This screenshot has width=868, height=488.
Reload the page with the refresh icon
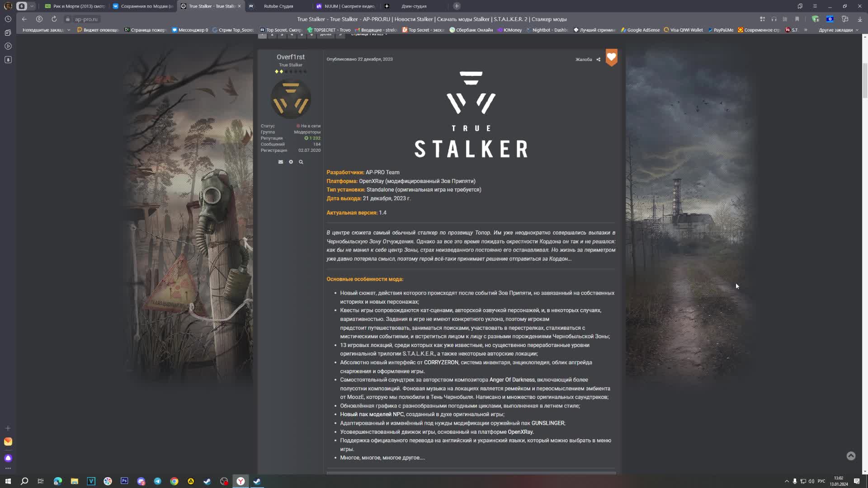(x=54, y=19)
